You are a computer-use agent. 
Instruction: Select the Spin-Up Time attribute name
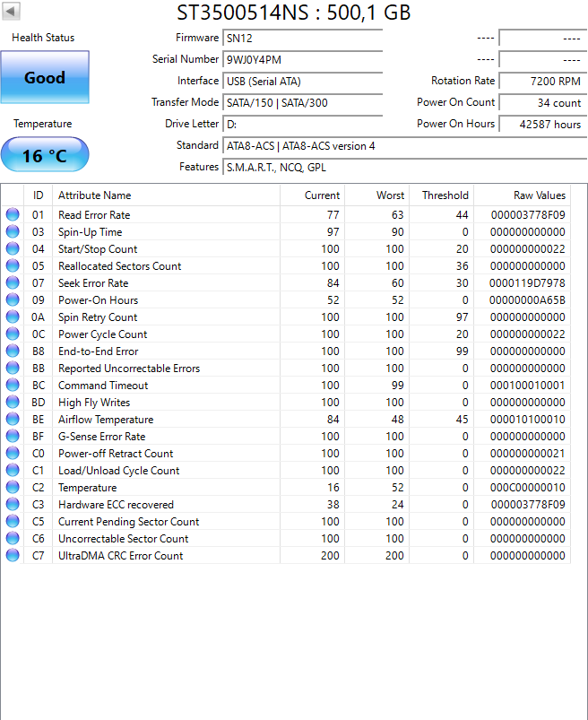pyautogui.click(x=90, y=232)
